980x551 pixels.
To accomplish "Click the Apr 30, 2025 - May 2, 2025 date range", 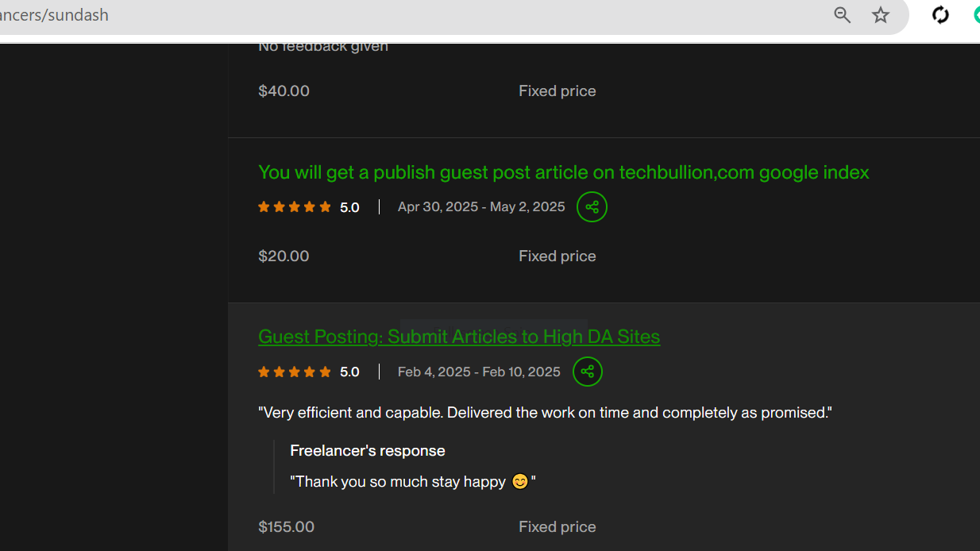I will coord(481,207).
